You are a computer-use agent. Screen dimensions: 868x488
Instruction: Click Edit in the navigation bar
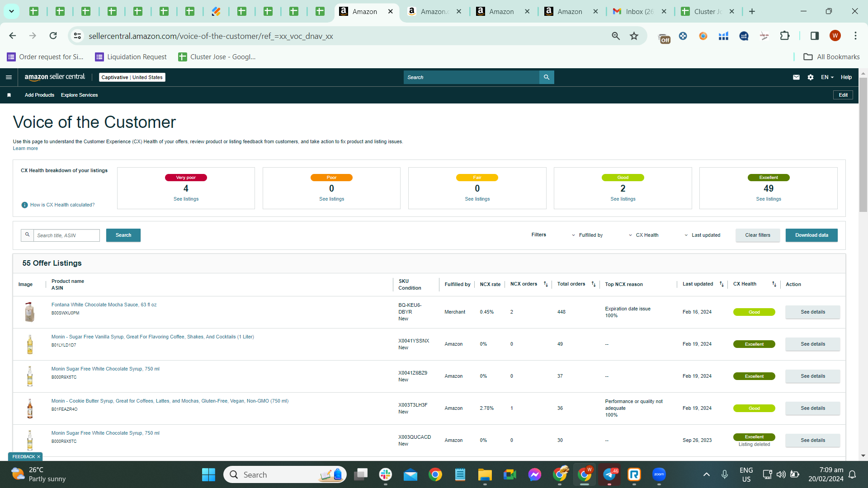coord(843,95)
